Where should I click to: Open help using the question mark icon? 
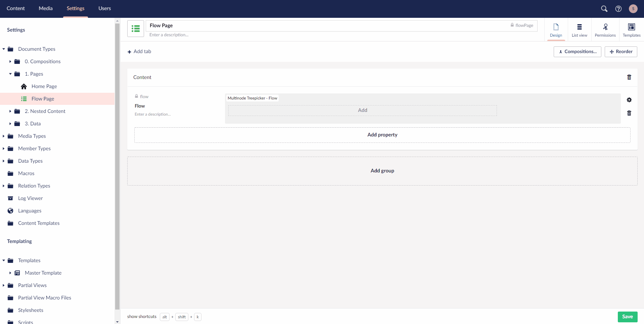click(619, 9)
